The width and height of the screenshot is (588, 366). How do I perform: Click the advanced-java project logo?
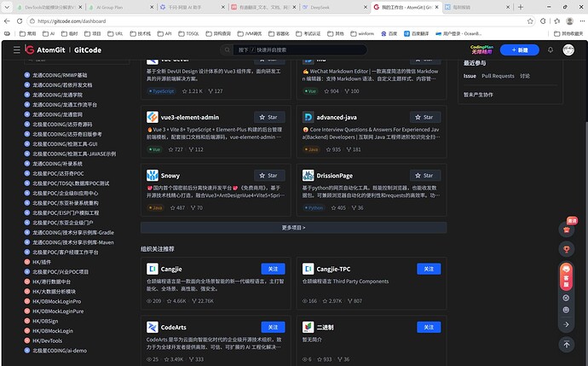[308, 117]
